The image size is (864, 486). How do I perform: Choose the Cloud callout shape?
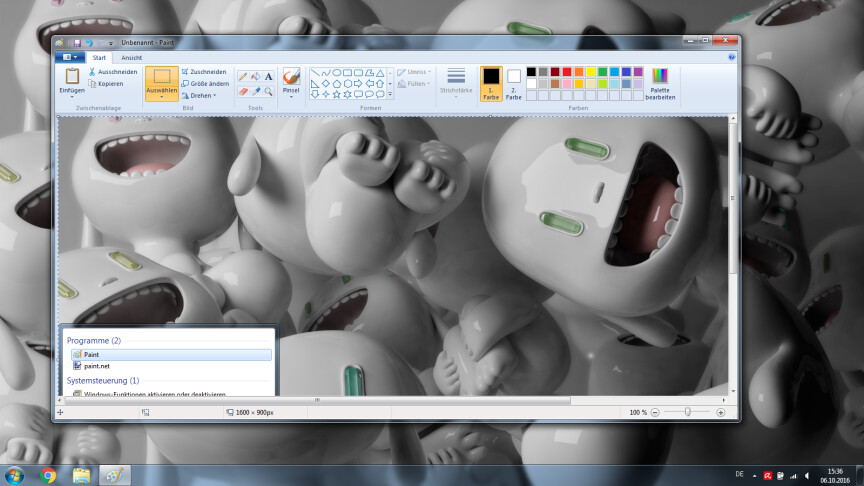pos(380,94)
